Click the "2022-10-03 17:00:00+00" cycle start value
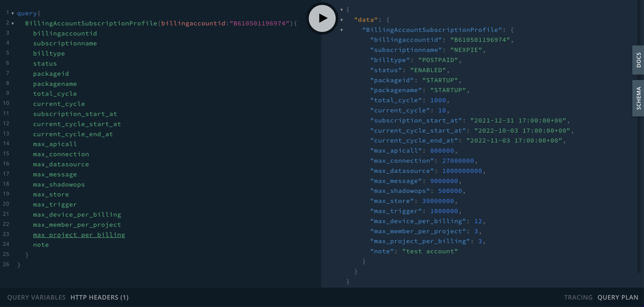This screenshot has height=307, width=644. [x=522, y=130]
